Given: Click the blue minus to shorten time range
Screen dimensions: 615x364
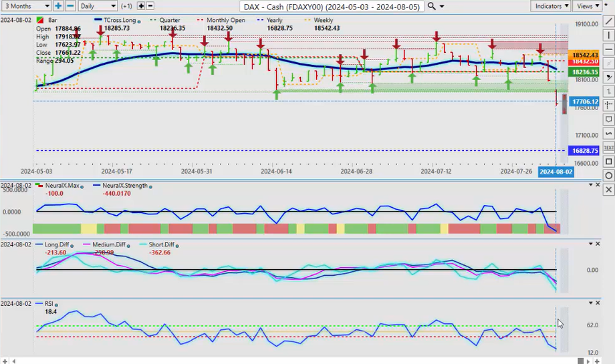Looking at the screenshot, I should coord(70,6).
